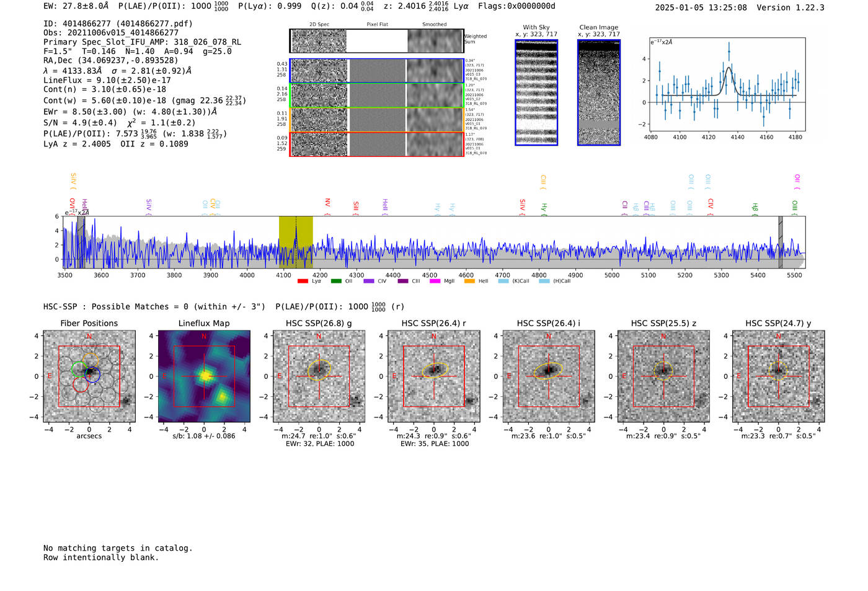
Task: Click the green OIII marker near 5500
Action: [795, 208]
